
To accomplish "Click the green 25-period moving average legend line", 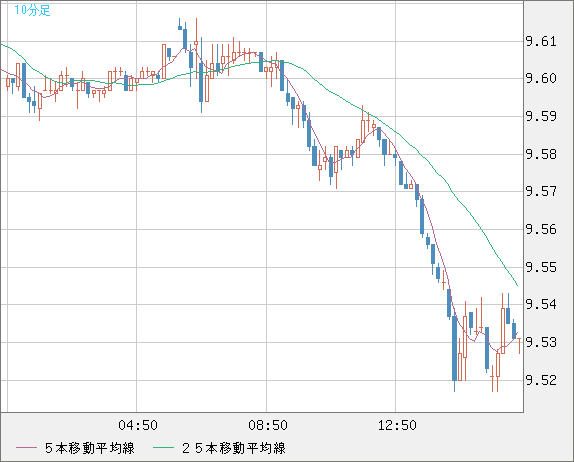I will 163,448.
